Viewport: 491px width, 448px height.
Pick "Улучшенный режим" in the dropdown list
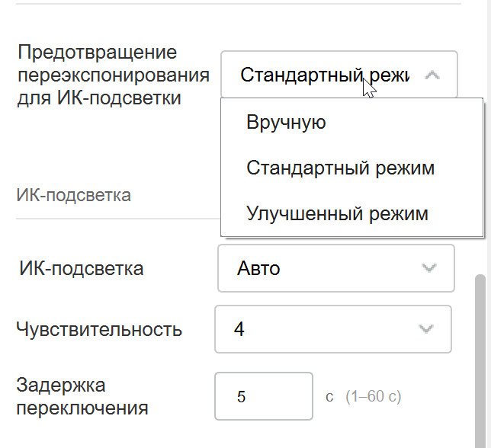pos(337,214)
